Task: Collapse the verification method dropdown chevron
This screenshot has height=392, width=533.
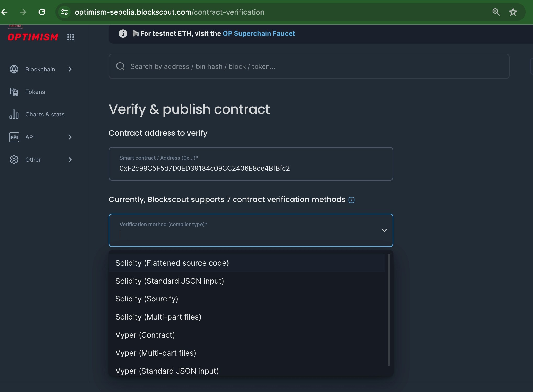Action: click(384, 230)
